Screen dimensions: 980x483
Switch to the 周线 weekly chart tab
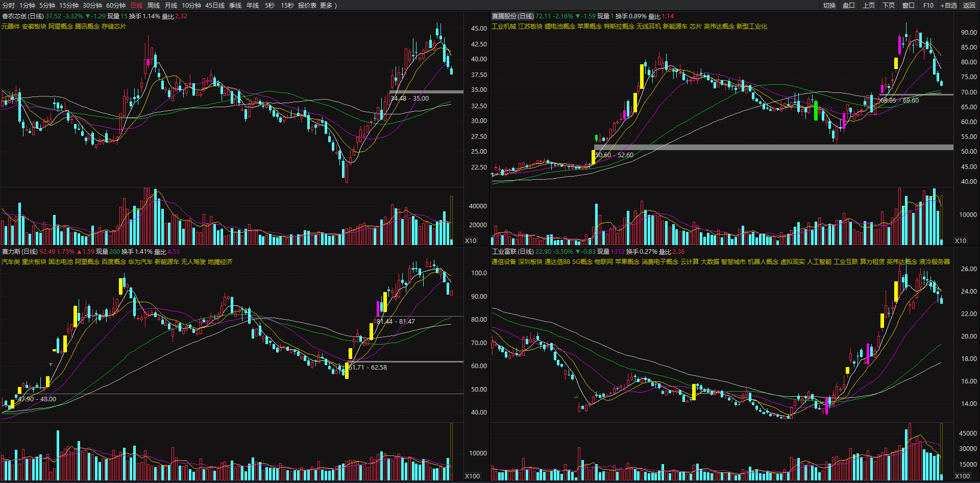(153, 5)
